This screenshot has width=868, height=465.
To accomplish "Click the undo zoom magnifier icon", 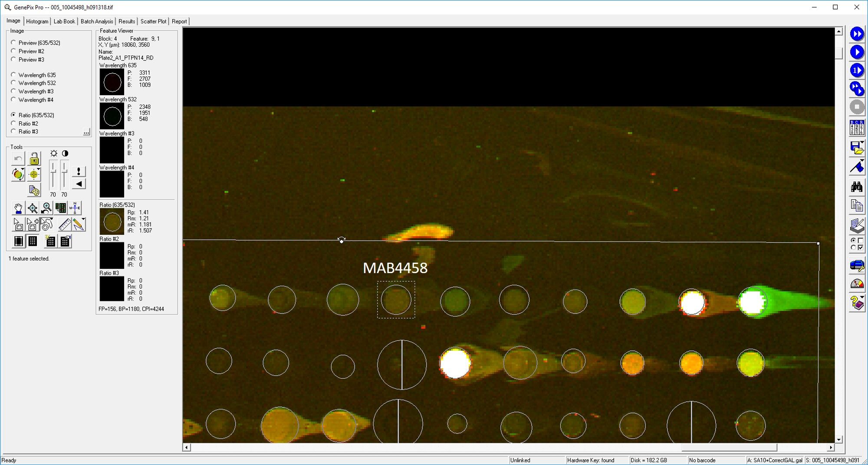I will 47,208.
